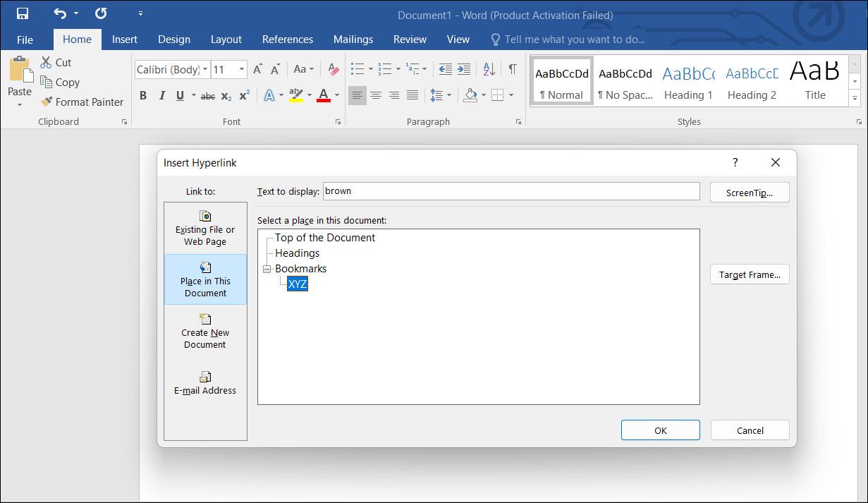Toggle Bold formatting
The height and width of the screenshot is (503, 868).
(143, 95)
